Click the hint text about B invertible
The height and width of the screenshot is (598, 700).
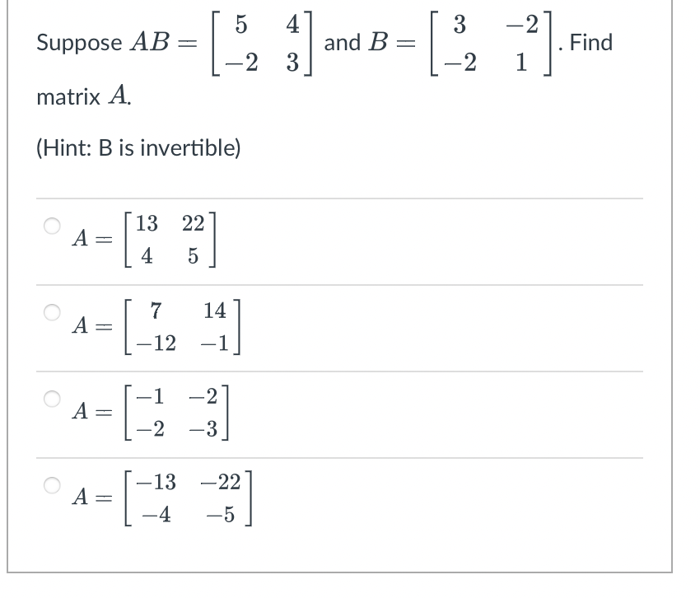coord(138,145)
